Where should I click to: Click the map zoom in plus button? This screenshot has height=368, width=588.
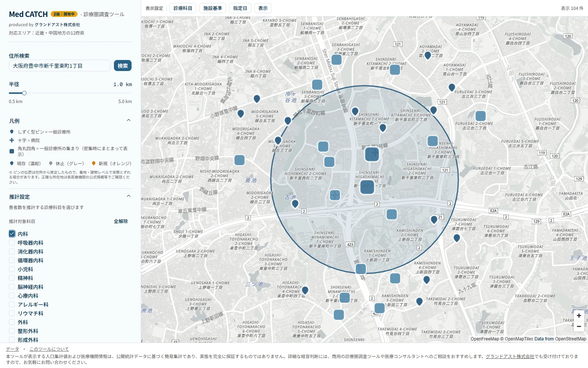click(579, 316)
